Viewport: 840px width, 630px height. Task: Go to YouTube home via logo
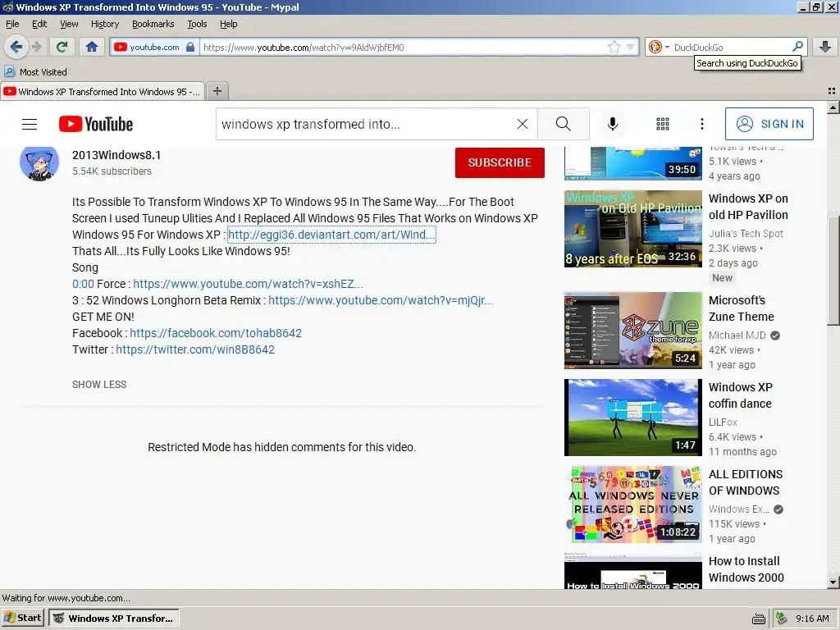pos(96,125)
